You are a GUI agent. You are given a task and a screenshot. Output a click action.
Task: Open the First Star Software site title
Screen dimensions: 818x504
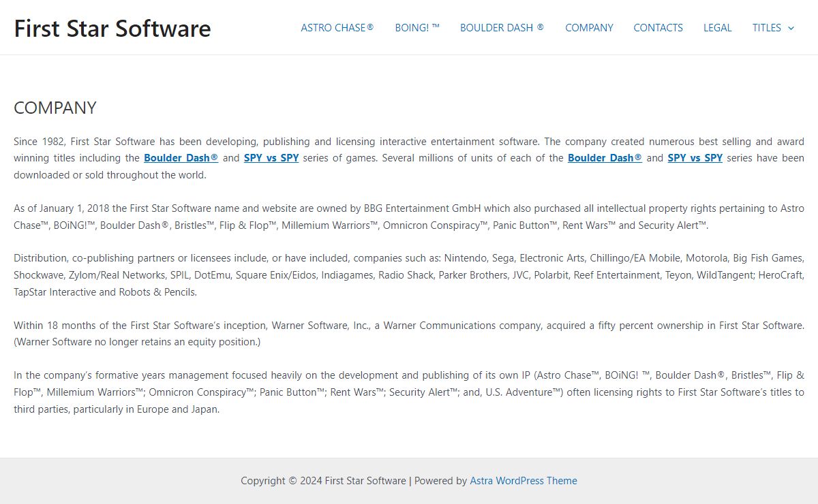112,28
